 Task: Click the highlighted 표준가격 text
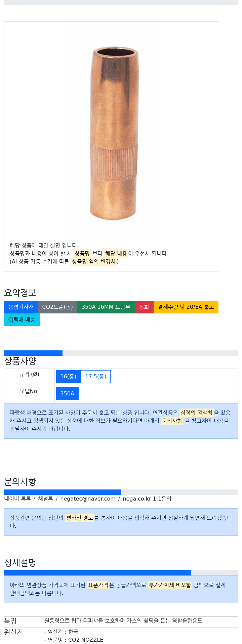[98, 585]
